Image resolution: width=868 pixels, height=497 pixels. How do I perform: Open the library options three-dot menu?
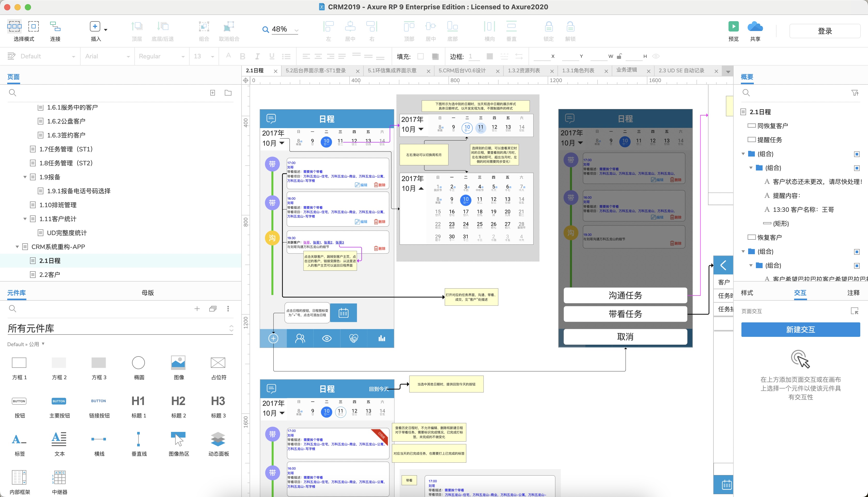point(228,309)
